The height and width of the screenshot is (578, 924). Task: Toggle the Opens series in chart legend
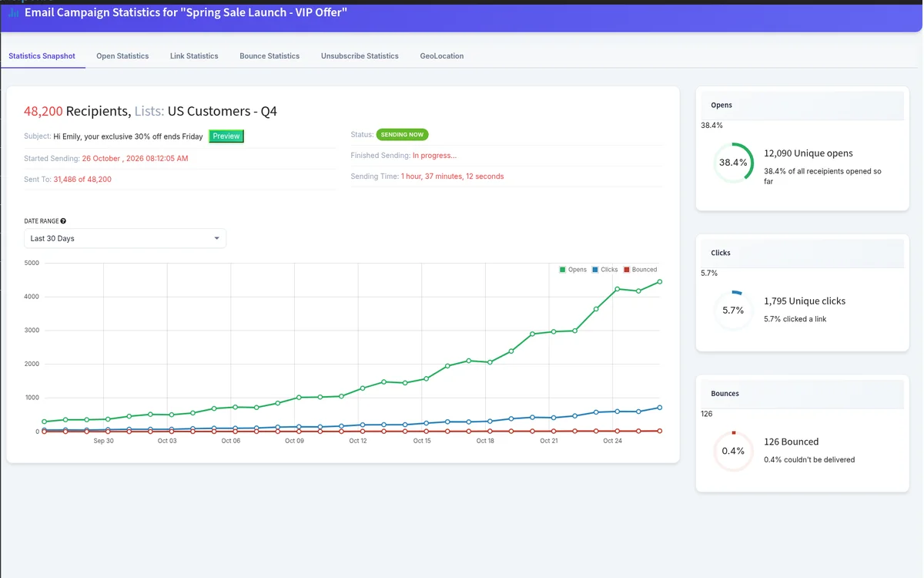click(x=573, y=270)
